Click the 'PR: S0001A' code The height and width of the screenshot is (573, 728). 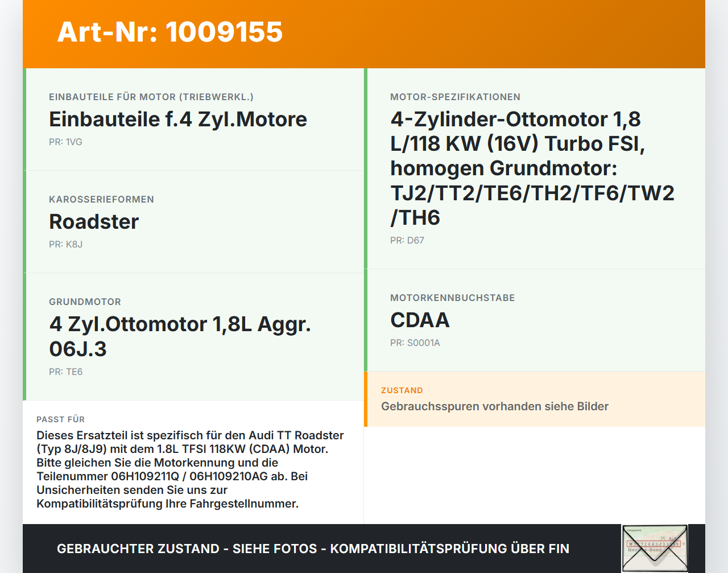[x=415, y=343]
